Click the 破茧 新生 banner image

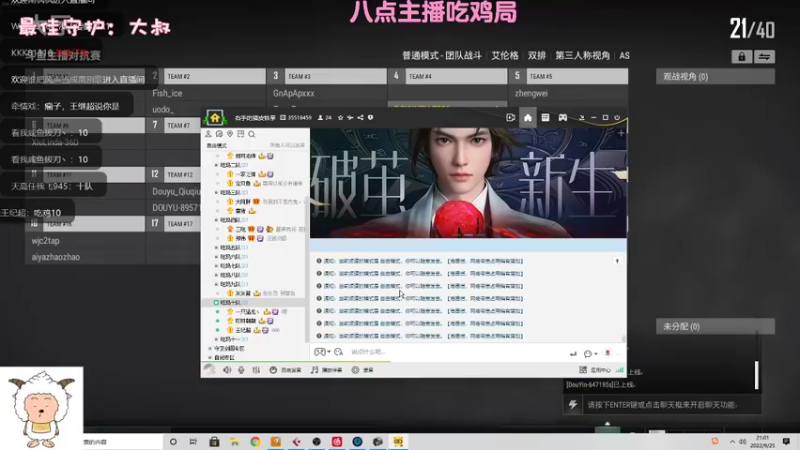(468, 183)
